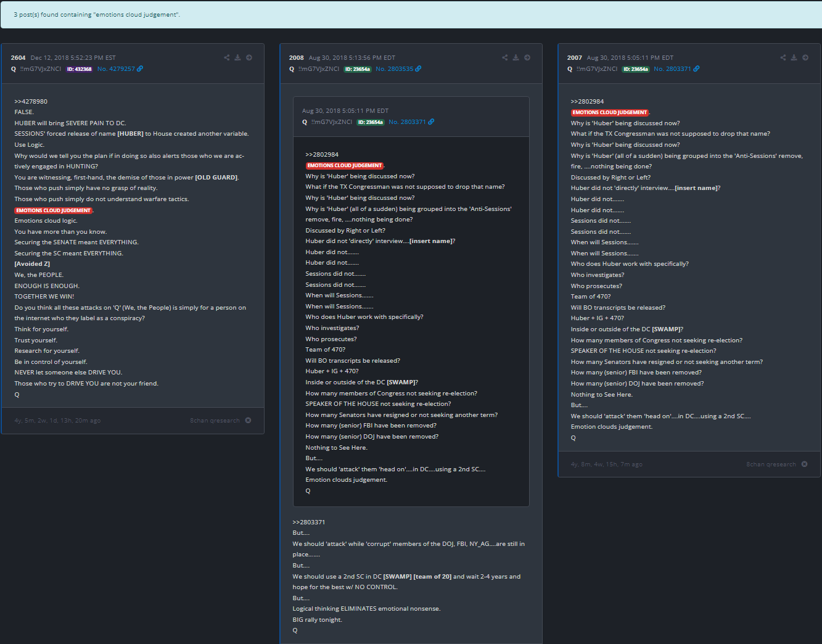
Task: Download post 2007 using download icon
Action: tap(794, 57)
